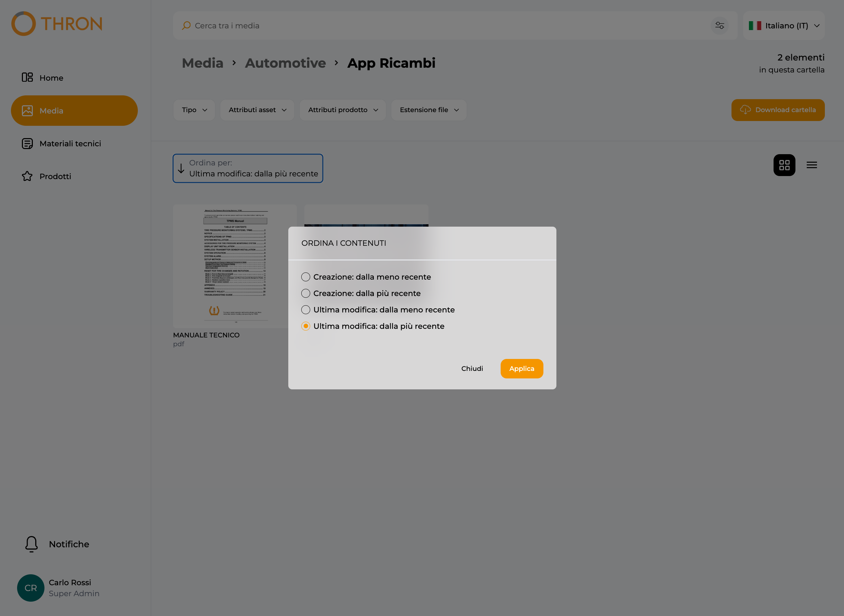
Task: Click the Notifiche bell icon
Action: (31, 544)
